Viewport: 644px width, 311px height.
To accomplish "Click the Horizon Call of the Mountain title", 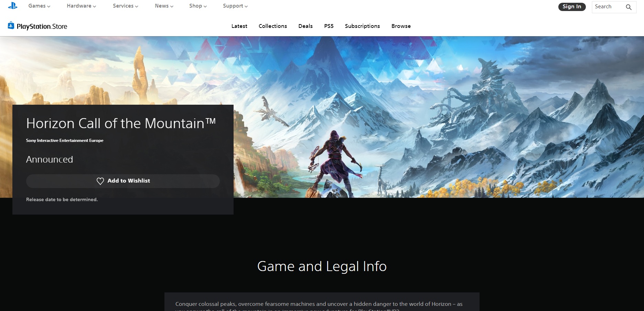I will tap(121, 123).
